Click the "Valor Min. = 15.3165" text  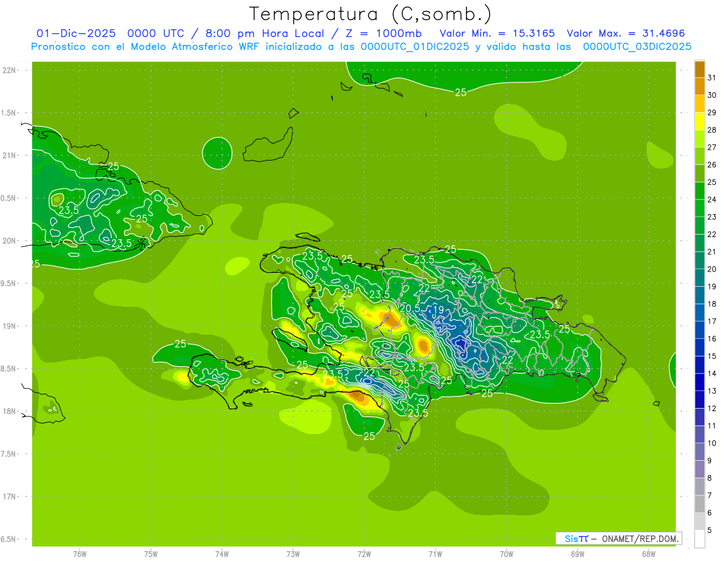click(x=497, y=33)
